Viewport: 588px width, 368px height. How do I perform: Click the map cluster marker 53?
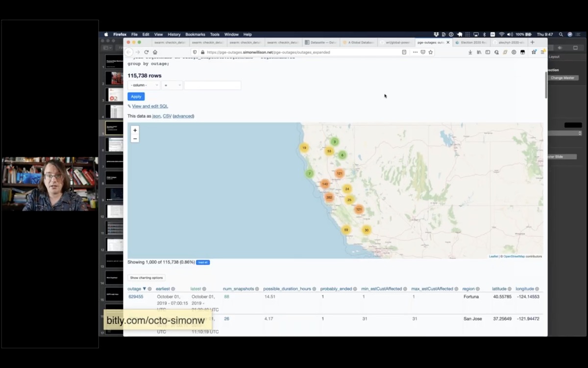(x=329, y=151)
